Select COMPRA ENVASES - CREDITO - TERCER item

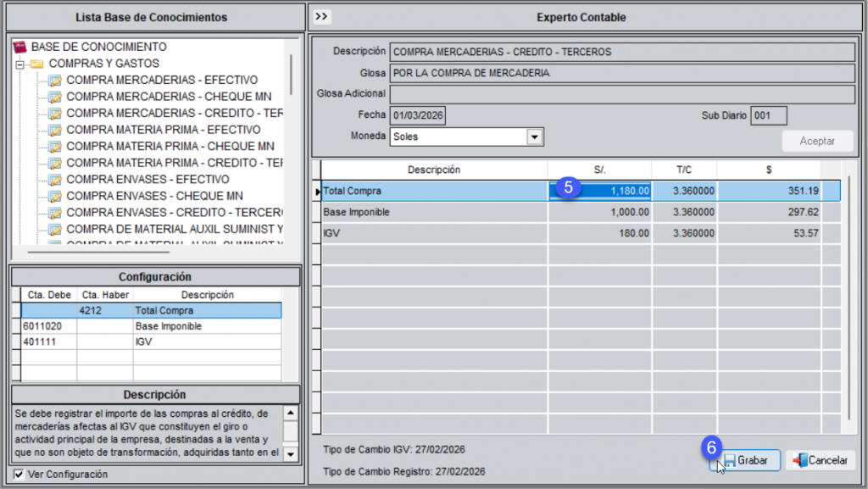pos(175,213)
